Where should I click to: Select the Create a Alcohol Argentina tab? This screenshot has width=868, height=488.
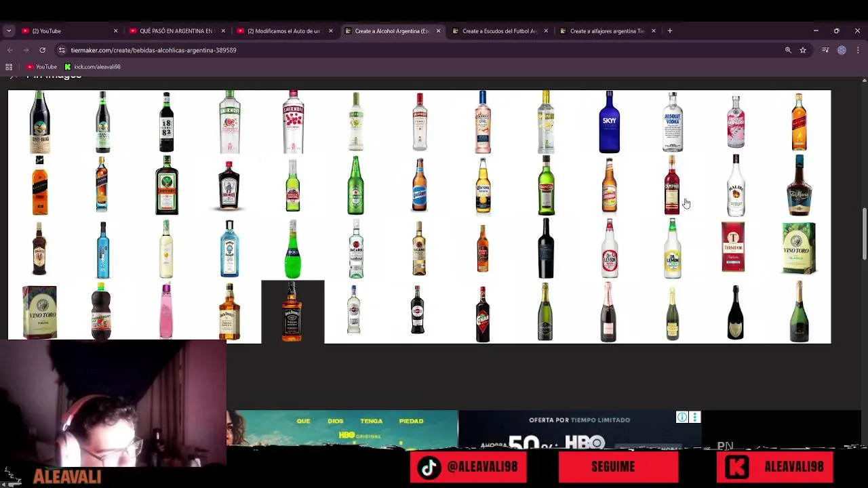pos(391,30)
